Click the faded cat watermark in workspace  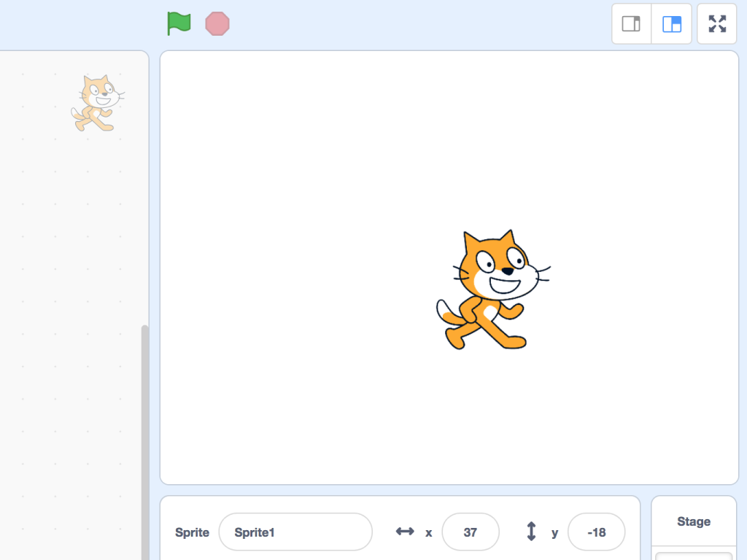click(98, 103)
